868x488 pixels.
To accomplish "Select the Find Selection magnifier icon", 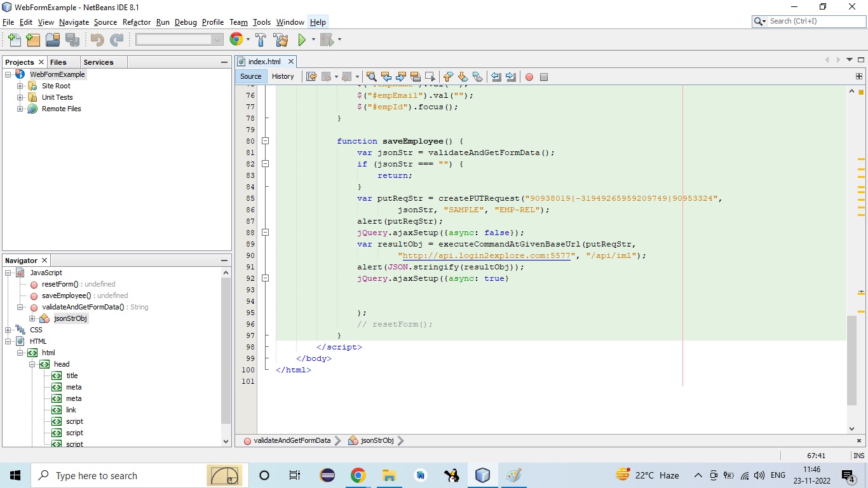I will [x=370, y=76].
